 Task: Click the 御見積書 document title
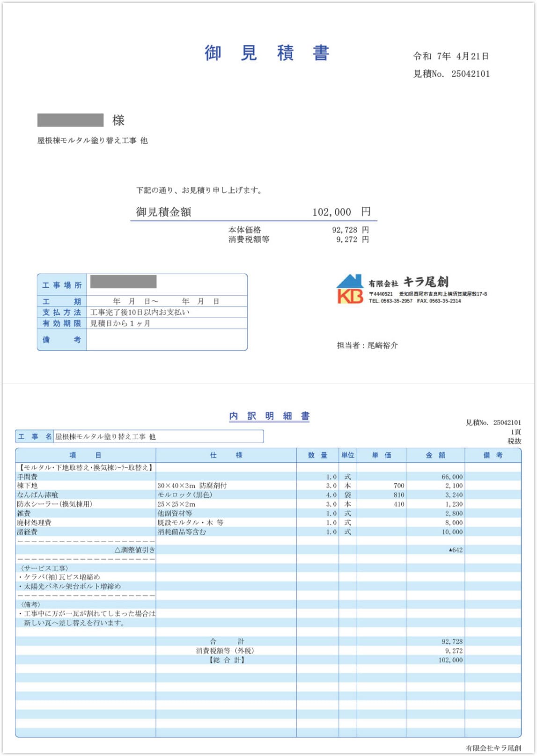(267, 53)
